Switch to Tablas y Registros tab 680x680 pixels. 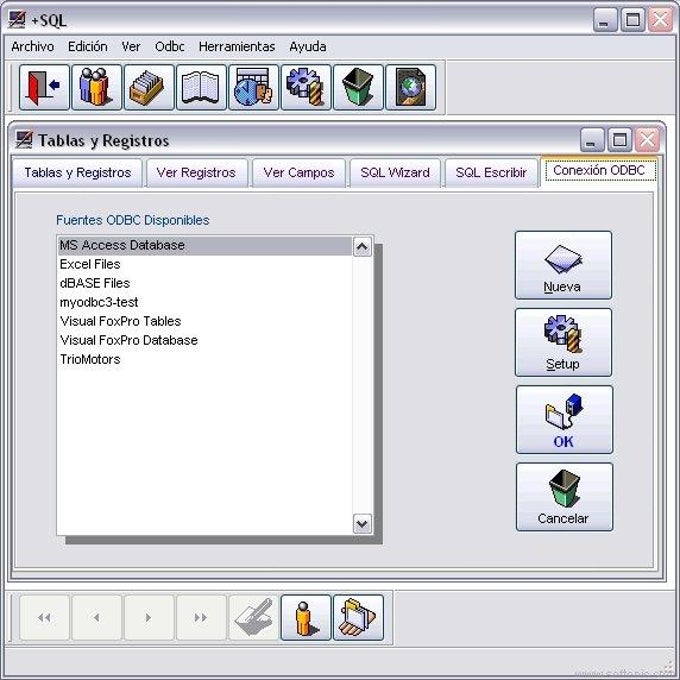78,173
